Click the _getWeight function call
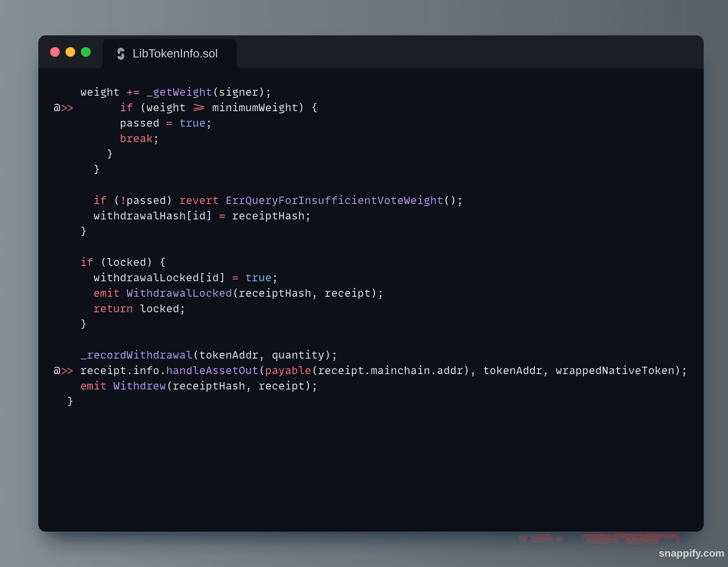The image size is (728, 567). [179, 92]
